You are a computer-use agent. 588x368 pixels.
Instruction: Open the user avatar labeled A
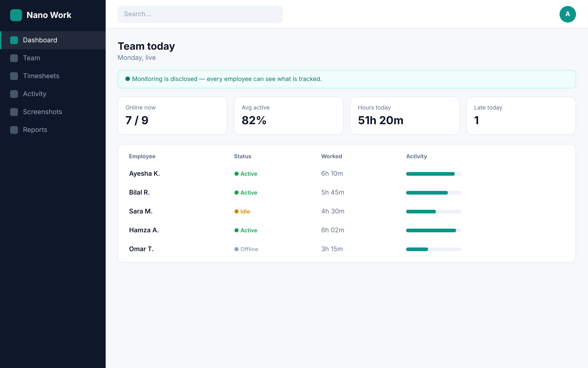click(x=568, y=14)
